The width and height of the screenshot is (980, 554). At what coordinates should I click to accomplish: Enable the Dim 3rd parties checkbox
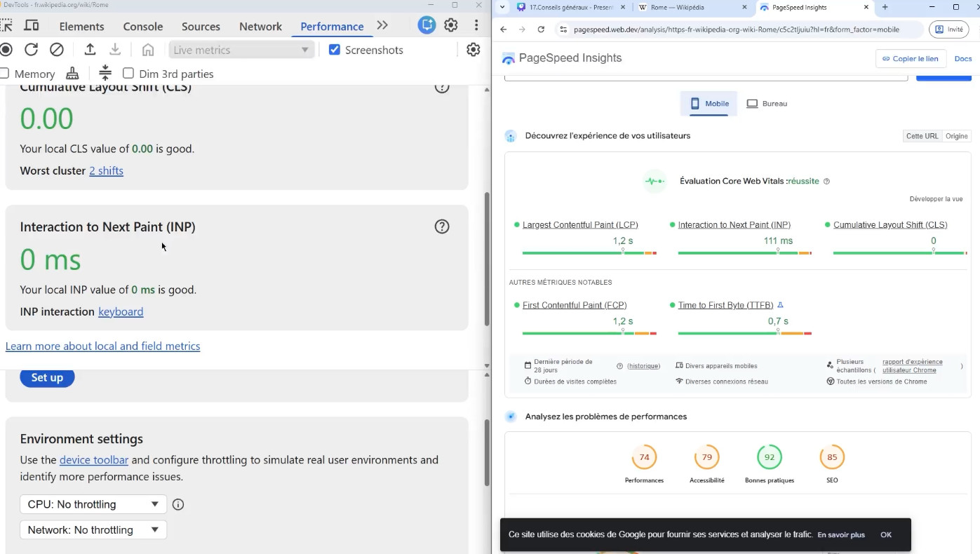coord(128,74)
